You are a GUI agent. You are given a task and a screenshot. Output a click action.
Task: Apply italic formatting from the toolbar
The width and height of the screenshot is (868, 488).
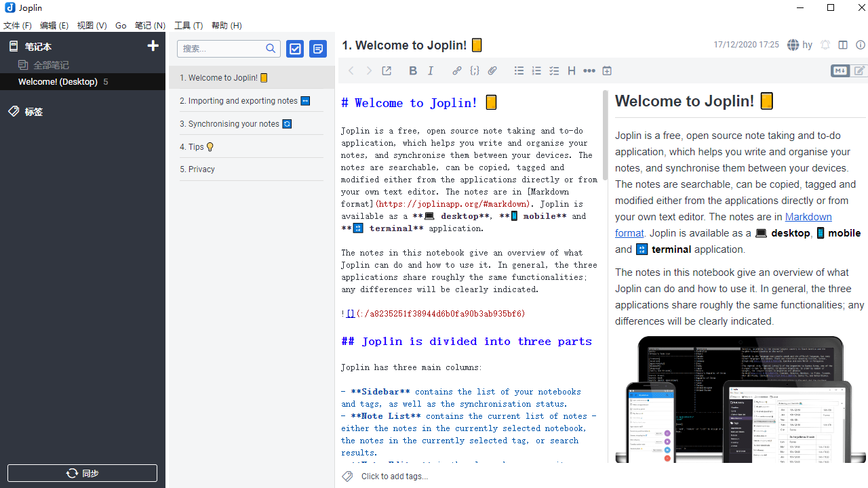(x=431, y=70)
